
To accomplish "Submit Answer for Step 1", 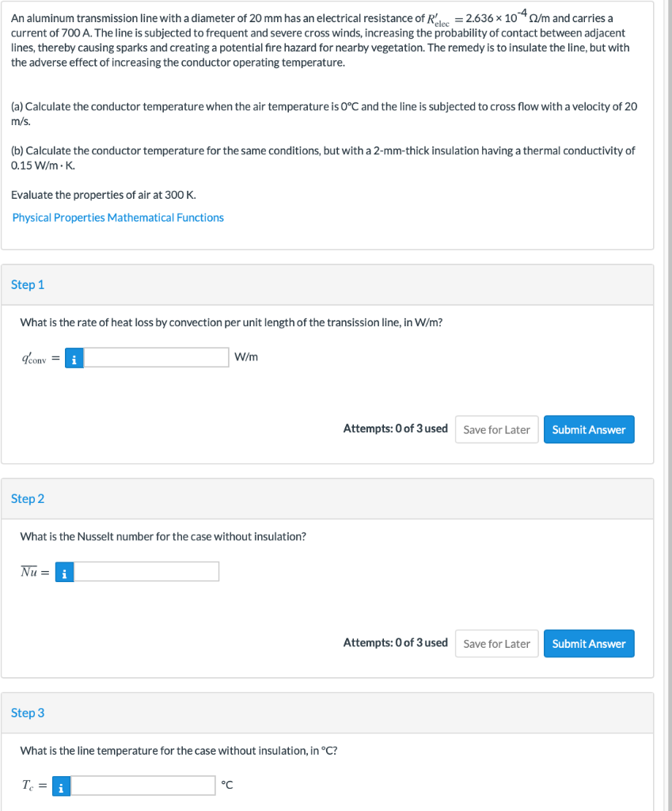I will tap(589, 428).
